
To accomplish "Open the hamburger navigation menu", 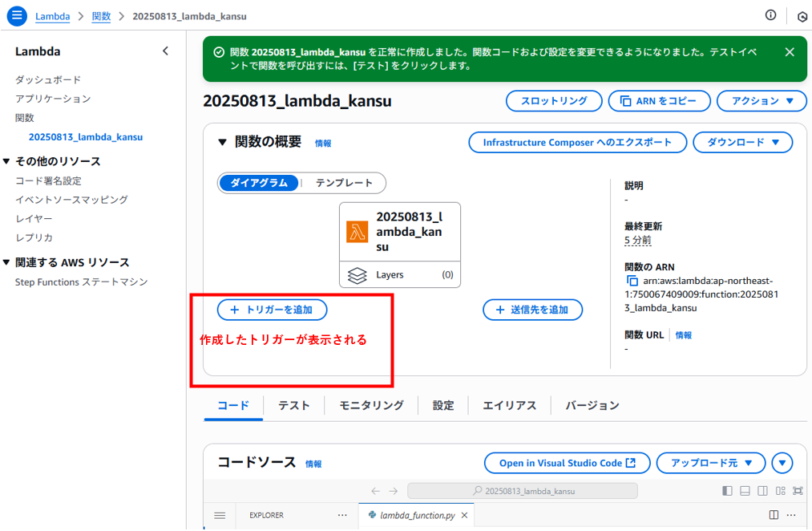I will pyautogui.click(x=17, y=15).
